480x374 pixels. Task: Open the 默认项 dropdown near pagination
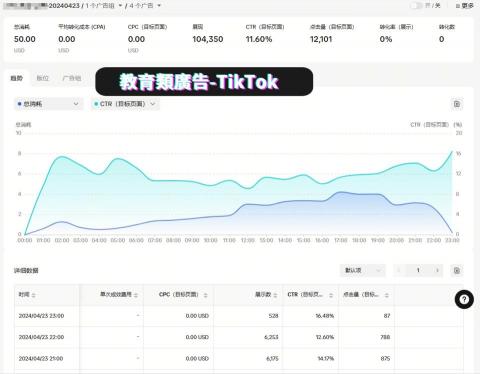pos(363,270)
